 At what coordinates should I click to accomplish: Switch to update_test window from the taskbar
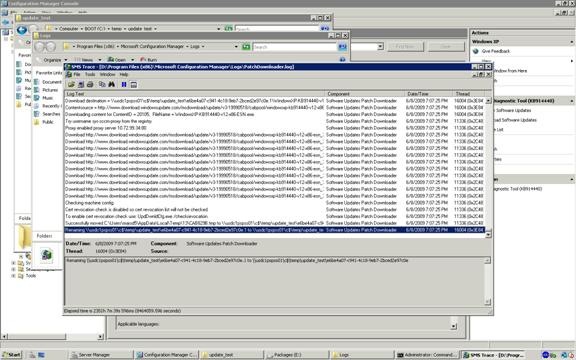(x=231, y=355)
